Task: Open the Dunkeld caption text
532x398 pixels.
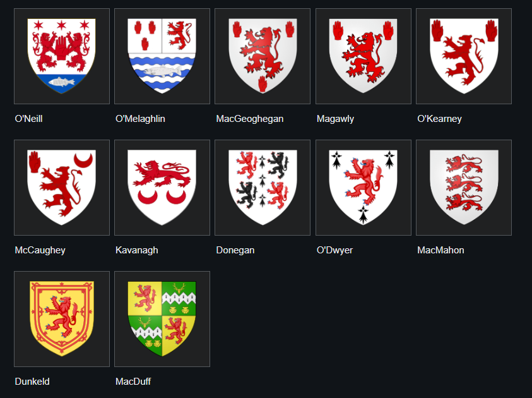Action: click(32, 382)
